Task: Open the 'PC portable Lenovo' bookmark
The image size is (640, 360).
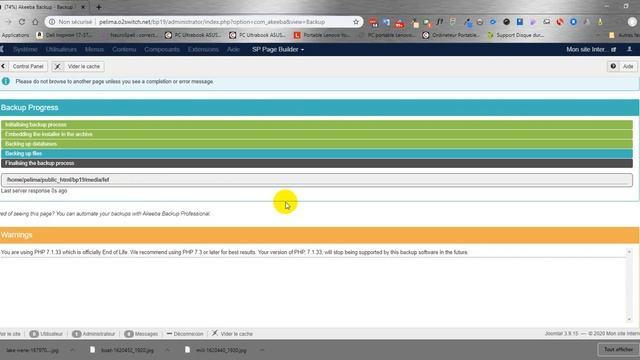Action: (387, 35)
